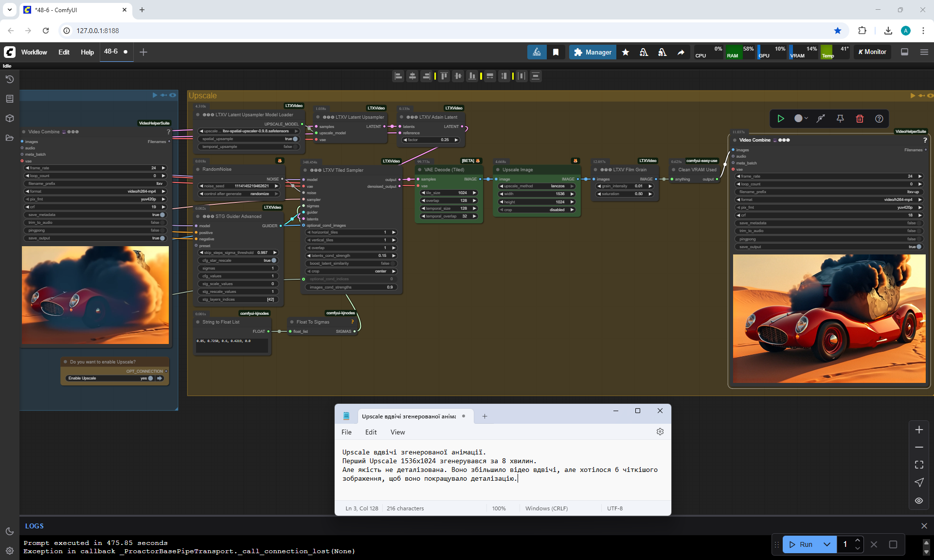Open the Workflow menu
934x560 pixels.
coord(34,52)
